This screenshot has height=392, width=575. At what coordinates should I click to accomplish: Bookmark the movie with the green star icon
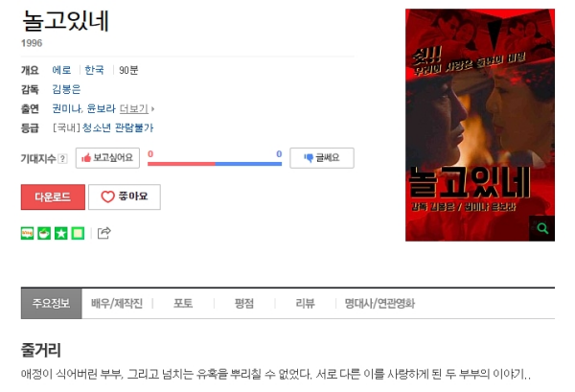61,233
